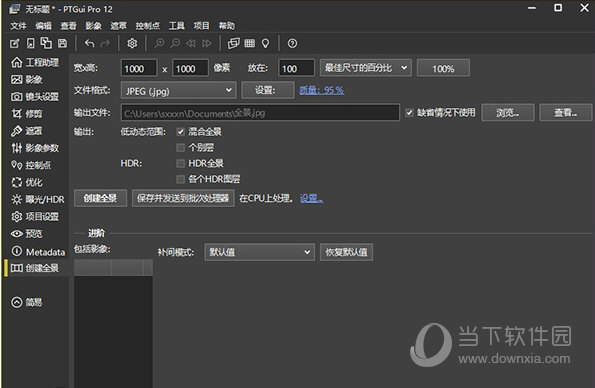Open the Panorama Editor windows icon

233,43
